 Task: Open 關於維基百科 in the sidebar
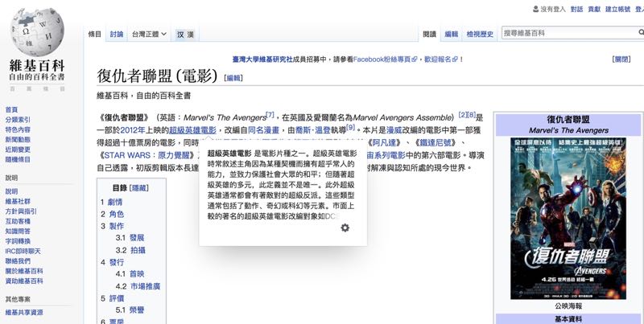(x=24, y=271)
